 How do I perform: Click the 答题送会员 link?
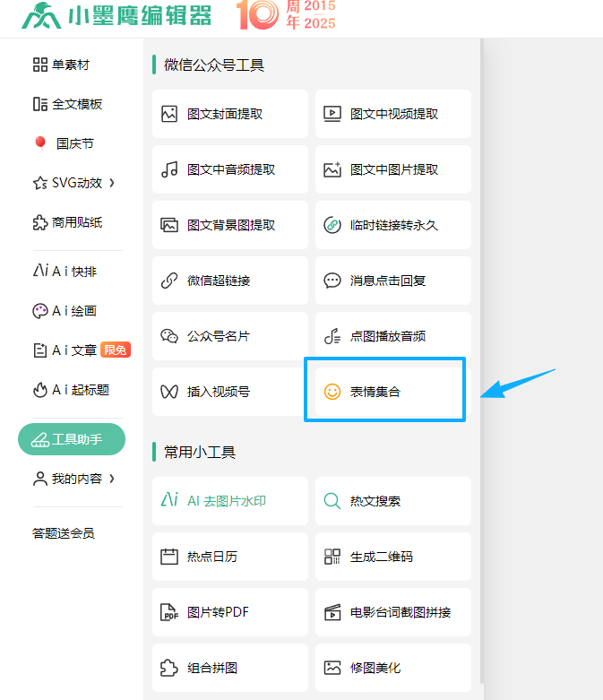tap(63, 533)
